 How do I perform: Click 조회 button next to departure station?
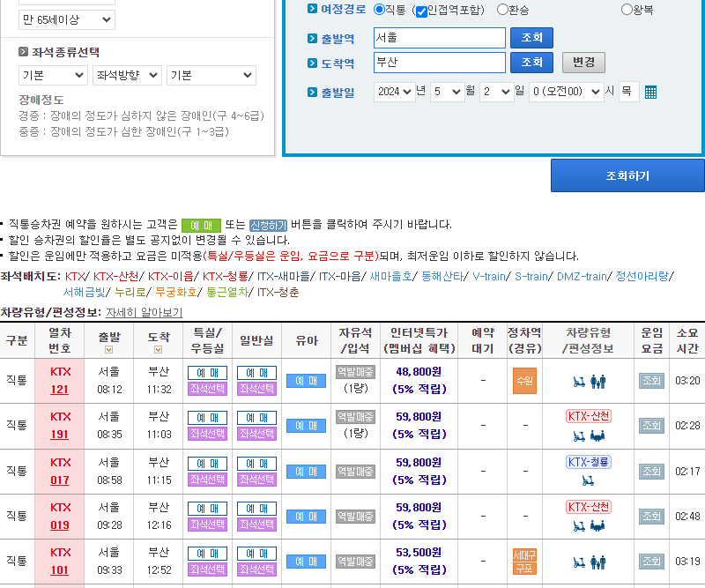[531, 38]
